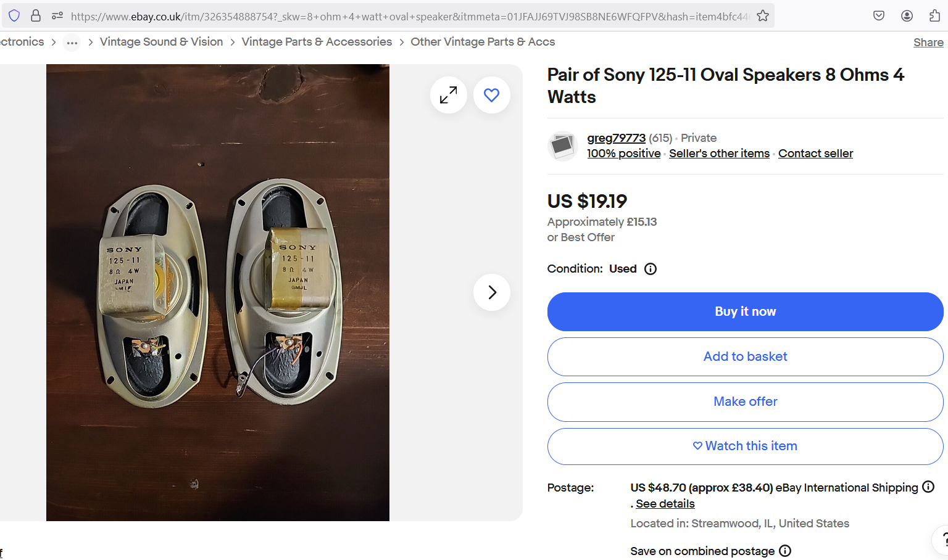This screenshot has height=560, width=948.
Task: Open the Firefox account profile icon
Action: (907, 16)
